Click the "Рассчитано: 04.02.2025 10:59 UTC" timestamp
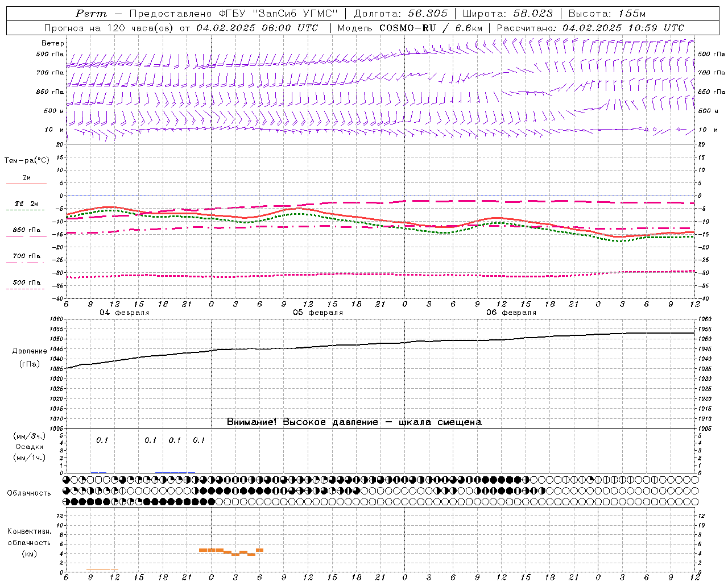Image resolution: width=728 pixels, height=582 pixels. pyautogui.click(x=590, y=28)
